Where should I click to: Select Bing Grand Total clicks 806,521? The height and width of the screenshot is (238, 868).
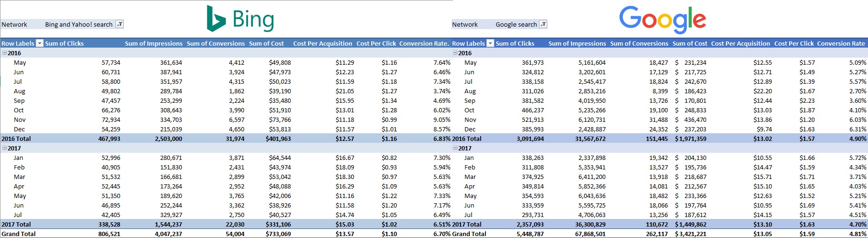click(x=109, y=234)
